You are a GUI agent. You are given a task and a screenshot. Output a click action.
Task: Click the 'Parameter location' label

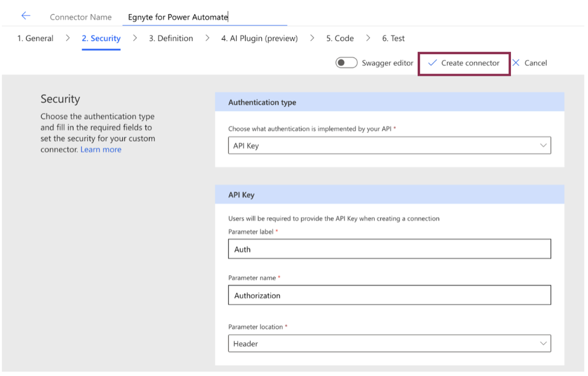pyautogui.click(x=256, y=327)
